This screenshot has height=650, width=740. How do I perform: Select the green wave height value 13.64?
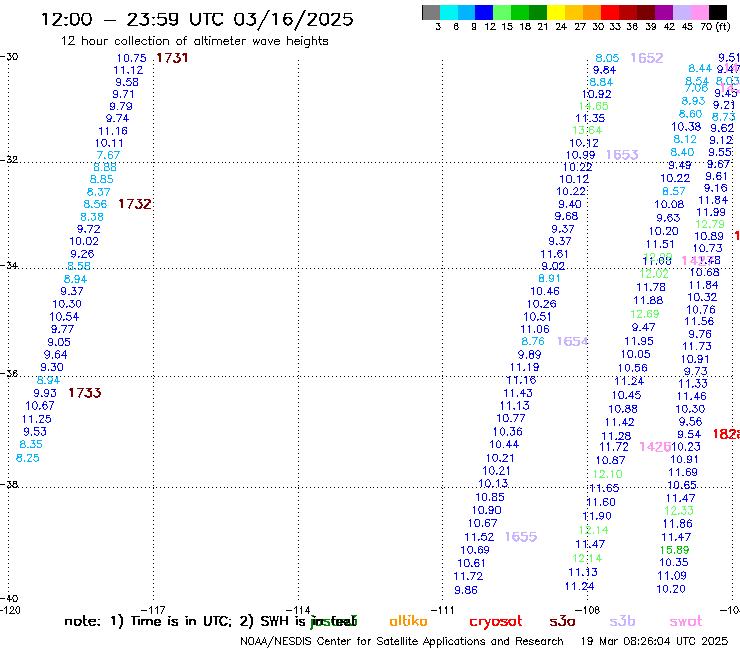point(587,130)
